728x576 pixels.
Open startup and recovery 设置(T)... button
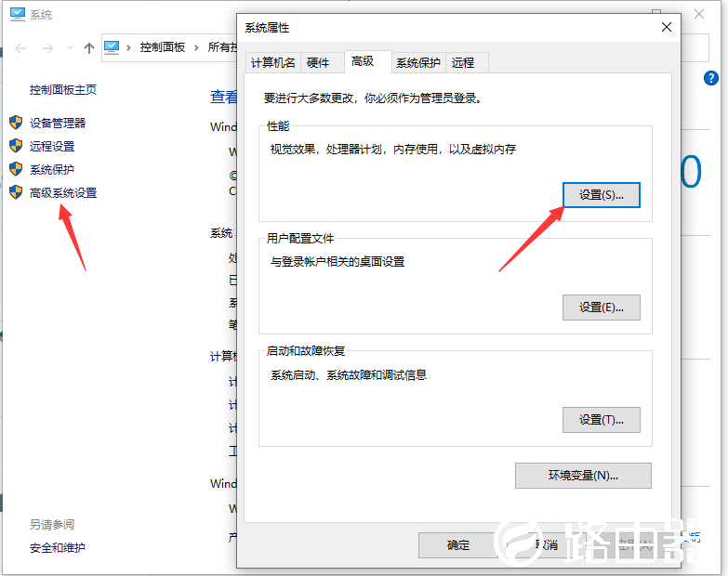(602, 420)
